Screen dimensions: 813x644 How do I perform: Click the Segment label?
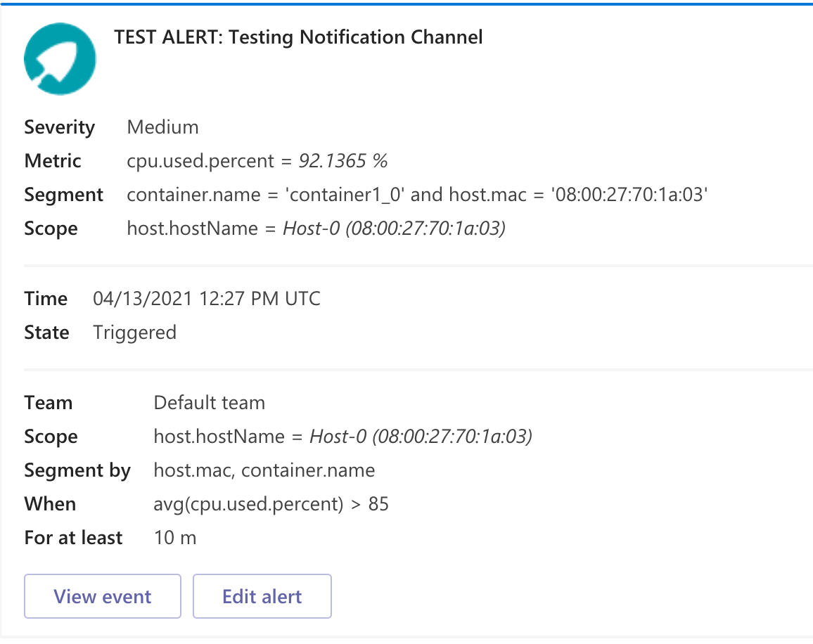pos(64,195)
